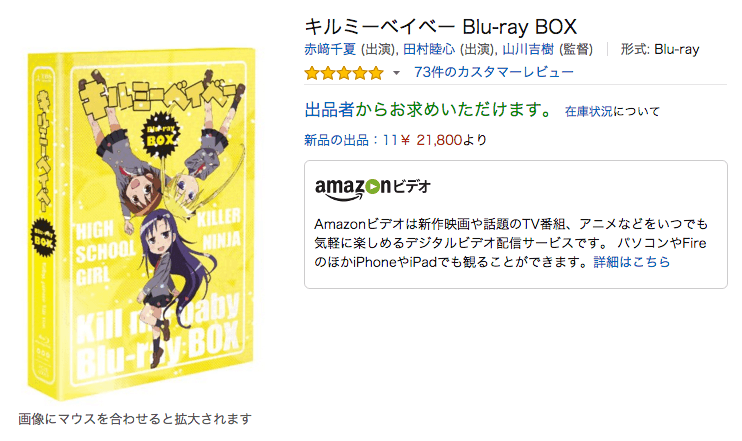Click the 画像にマウスを合わせると拡大されます caption

pyautogui.click(x=135, y=419)
